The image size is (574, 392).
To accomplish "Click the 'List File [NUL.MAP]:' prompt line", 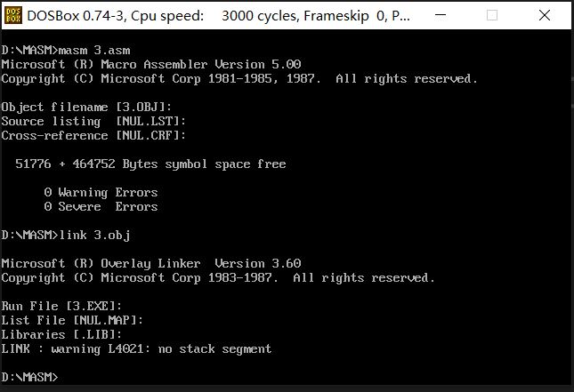I will (72, 320).
